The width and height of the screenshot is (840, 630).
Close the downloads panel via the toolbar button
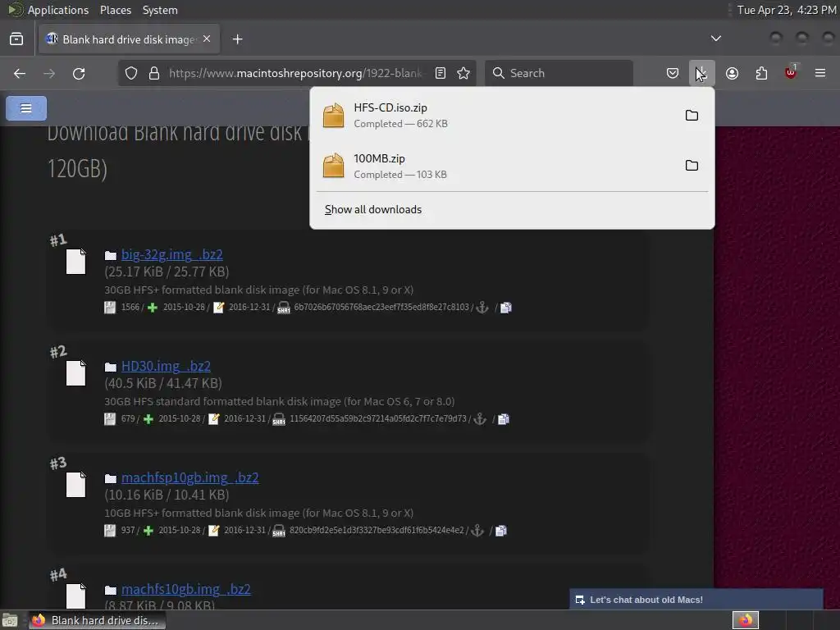click(x=702, y=73)
